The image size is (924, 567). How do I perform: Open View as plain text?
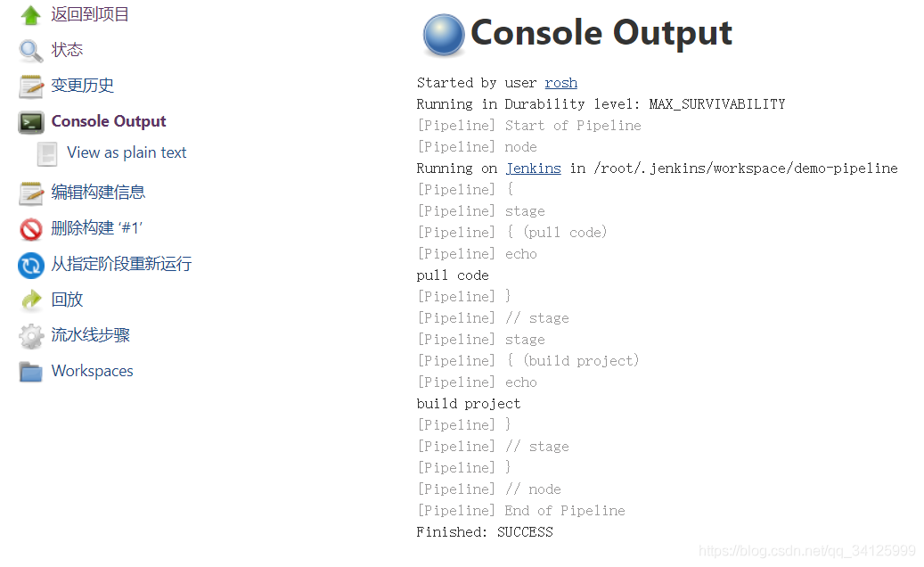coord(127,152)
